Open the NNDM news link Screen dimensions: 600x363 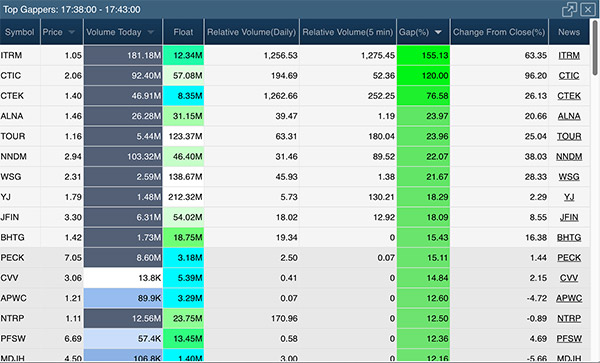569,156
